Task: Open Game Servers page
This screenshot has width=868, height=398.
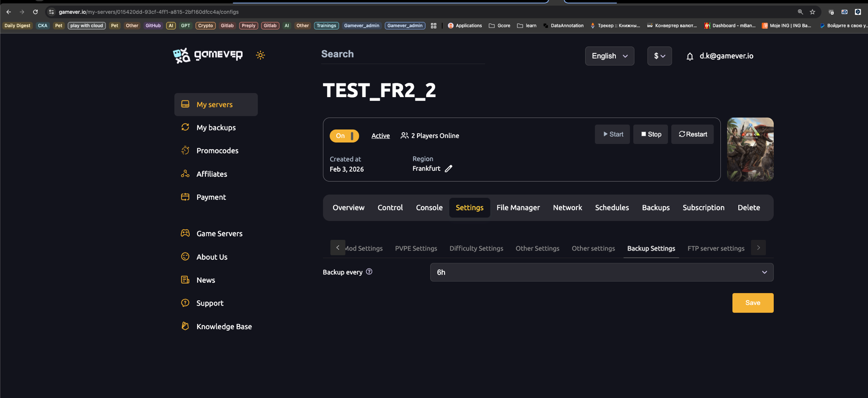Action: click(x=219, y=233)
